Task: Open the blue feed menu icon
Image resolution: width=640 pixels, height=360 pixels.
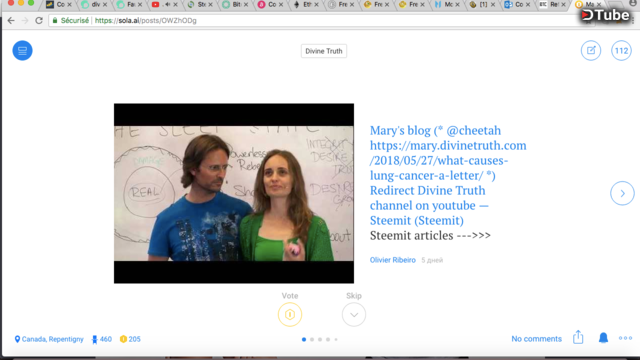Action: coord(22,51)
